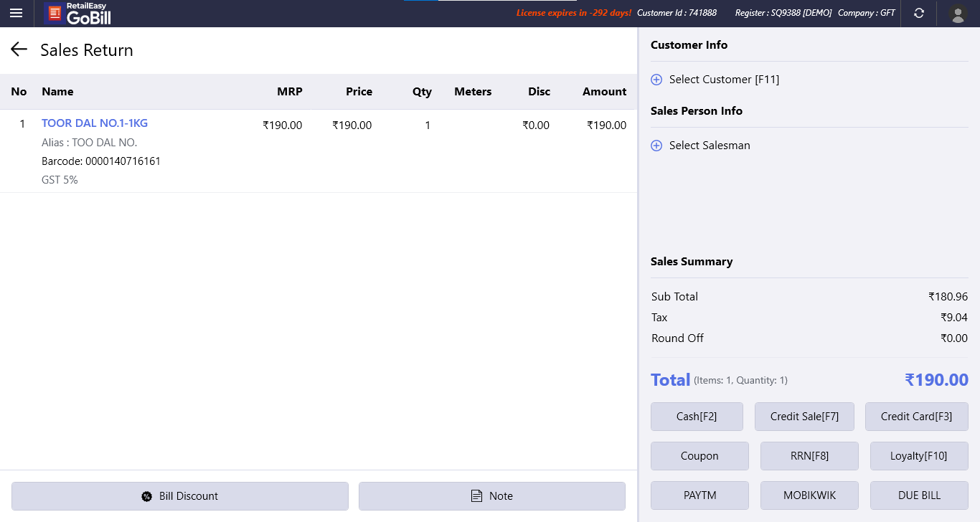Pay using PAYTM
This screenshot has width=980, height=522.
pos(699,495)
